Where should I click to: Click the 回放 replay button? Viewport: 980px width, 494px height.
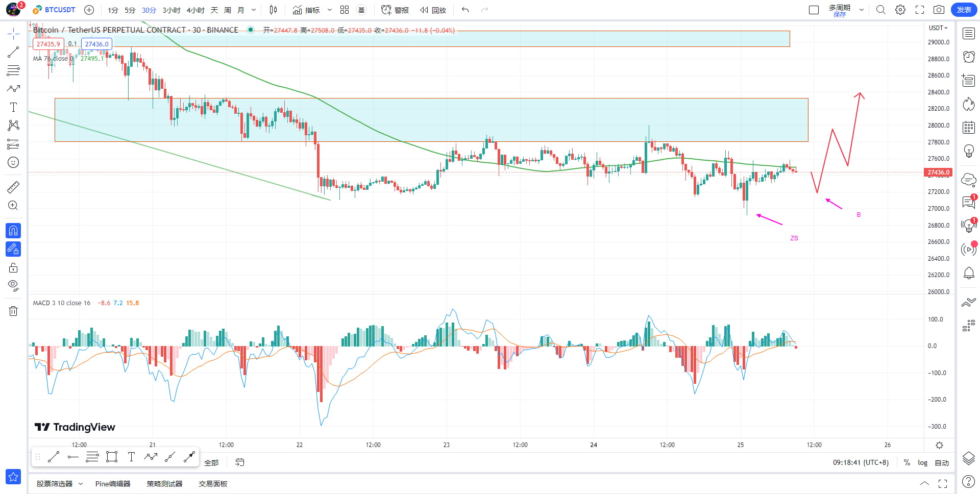pyautogui.click(x=433, y=10)
